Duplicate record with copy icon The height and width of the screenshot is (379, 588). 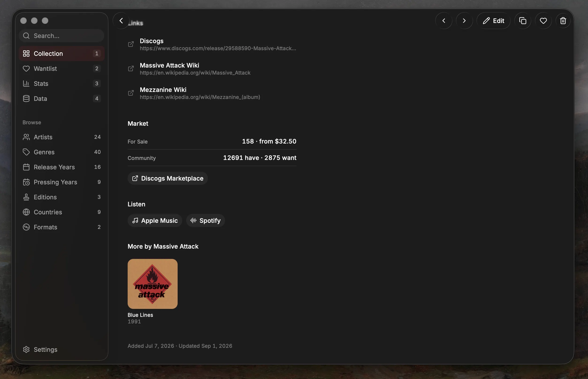(523, 21)
